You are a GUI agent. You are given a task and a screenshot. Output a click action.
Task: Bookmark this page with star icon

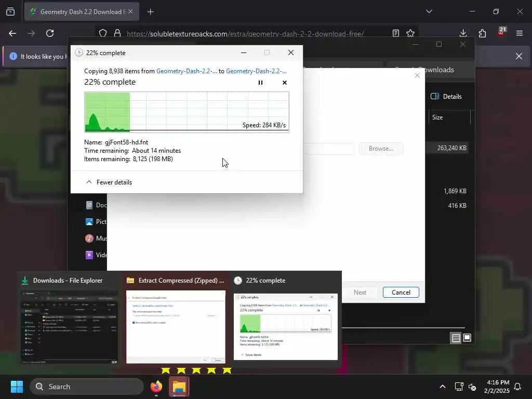(410, 33)
